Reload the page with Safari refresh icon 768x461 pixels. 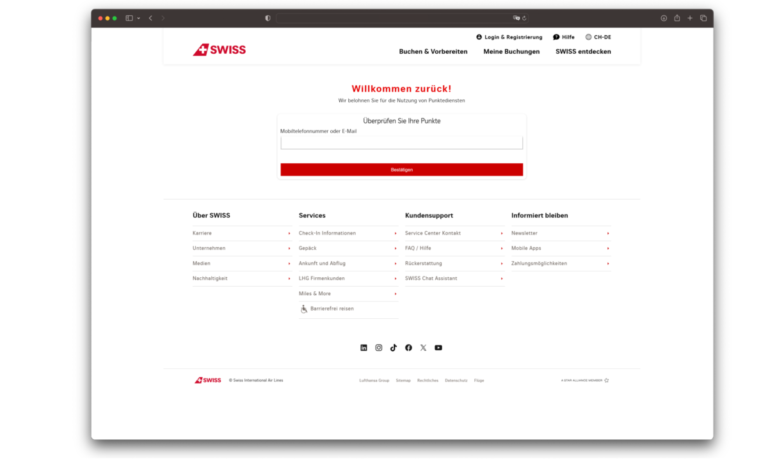point(524,18)
